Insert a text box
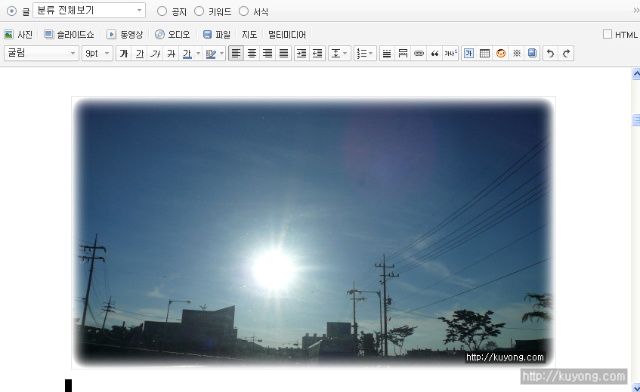Viewport: 640px width, 392px height. pyautogui.click(x=469, y=53)
